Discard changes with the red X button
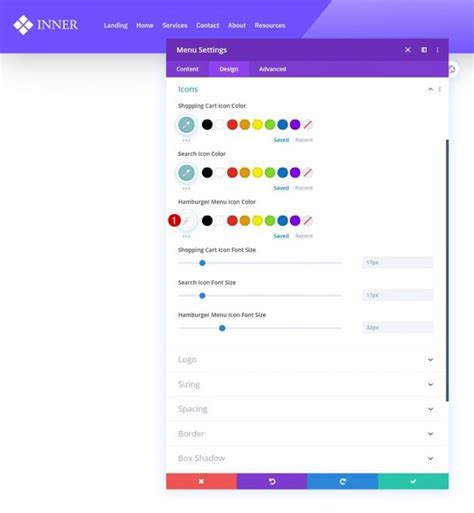 pos(201,481)
